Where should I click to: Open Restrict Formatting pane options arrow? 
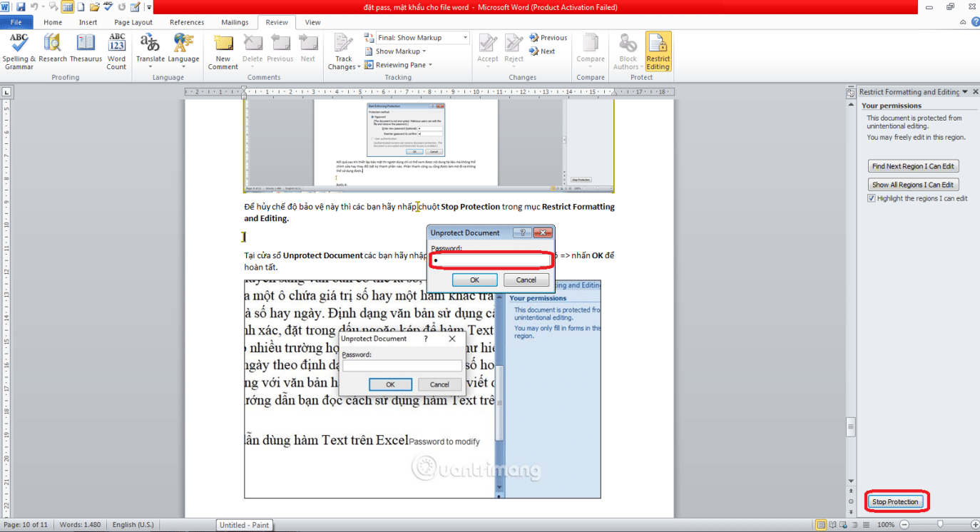[965, 92]
